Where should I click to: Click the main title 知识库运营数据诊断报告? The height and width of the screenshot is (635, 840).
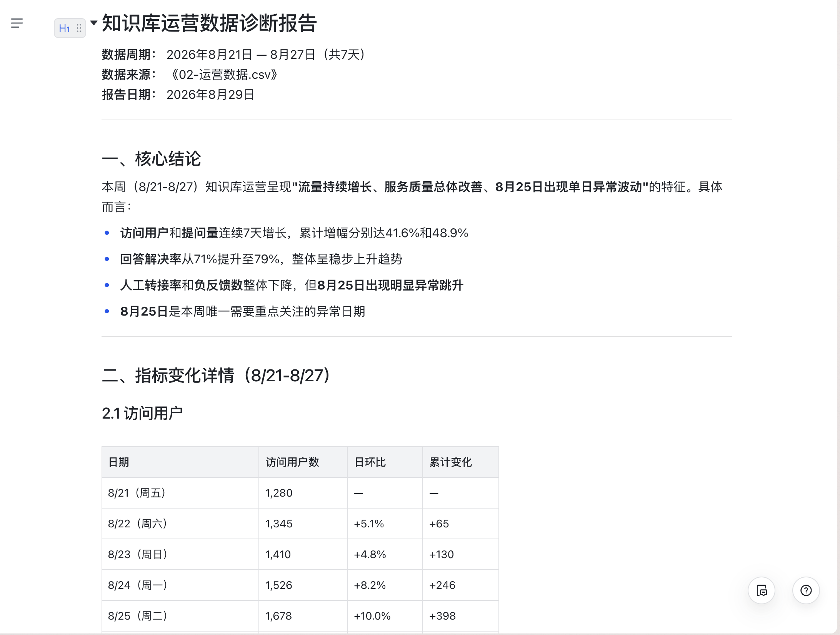pos(209,23)
